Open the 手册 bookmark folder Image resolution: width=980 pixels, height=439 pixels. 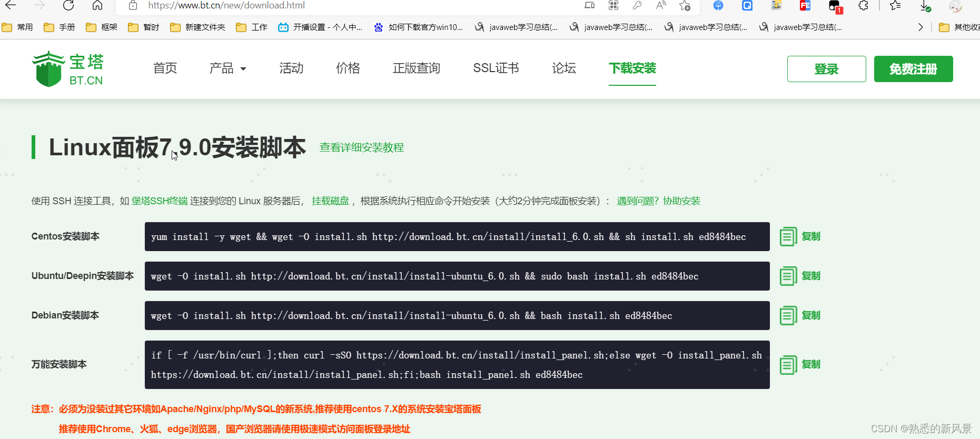pos(60,27)
